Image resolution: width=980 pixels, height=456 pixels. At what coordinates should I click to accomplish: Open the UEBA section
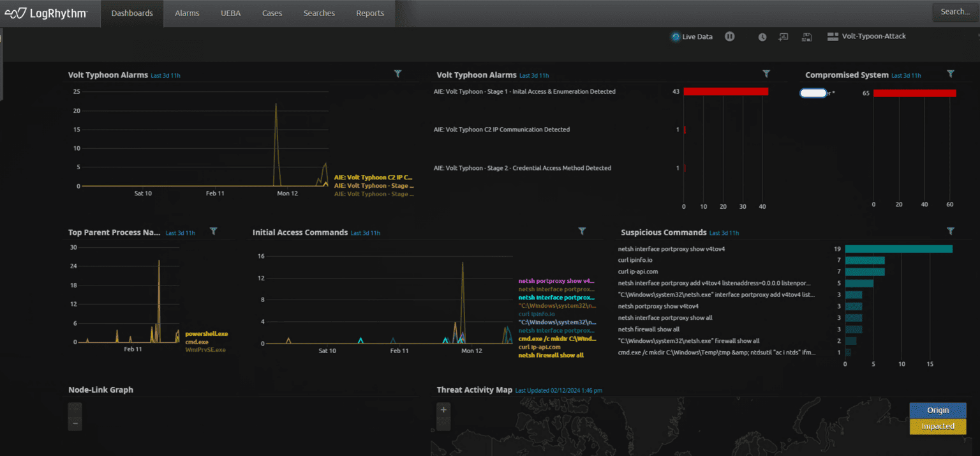coord(230,13)
